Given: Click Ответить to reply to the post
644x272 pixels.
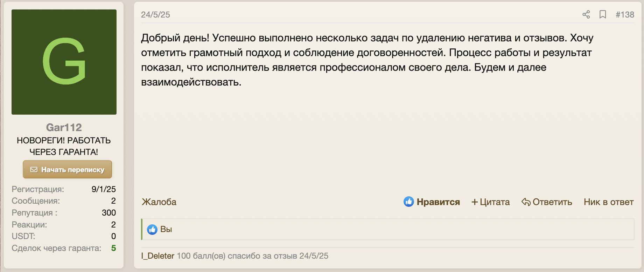Looking at the screenshot, I should pos(552,202).
